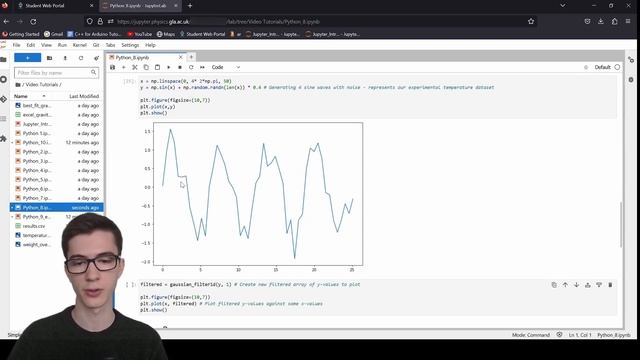Open the Run menu

[62, 45]
